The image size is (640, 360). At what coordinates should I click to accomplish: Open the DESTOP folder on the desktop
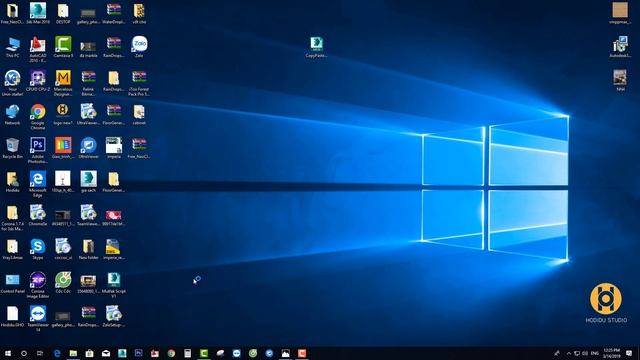(x=63, y=13)
